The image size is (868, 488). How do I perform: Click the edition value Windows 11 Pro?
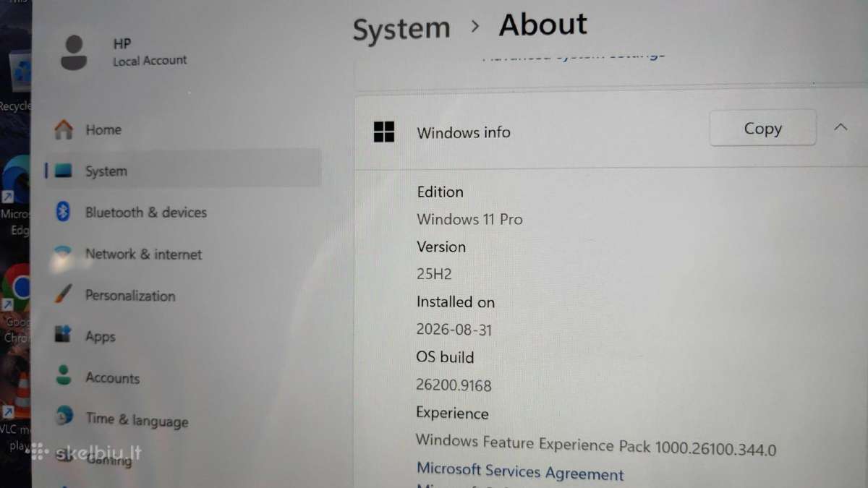(x=469, y=219)
